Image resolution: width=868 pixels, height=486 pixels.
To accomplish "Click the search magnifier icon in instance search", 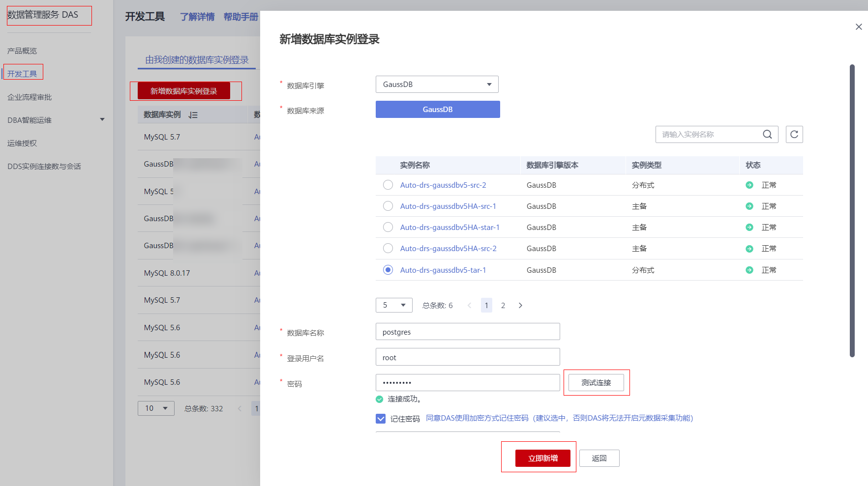I will tap(767, 134).
